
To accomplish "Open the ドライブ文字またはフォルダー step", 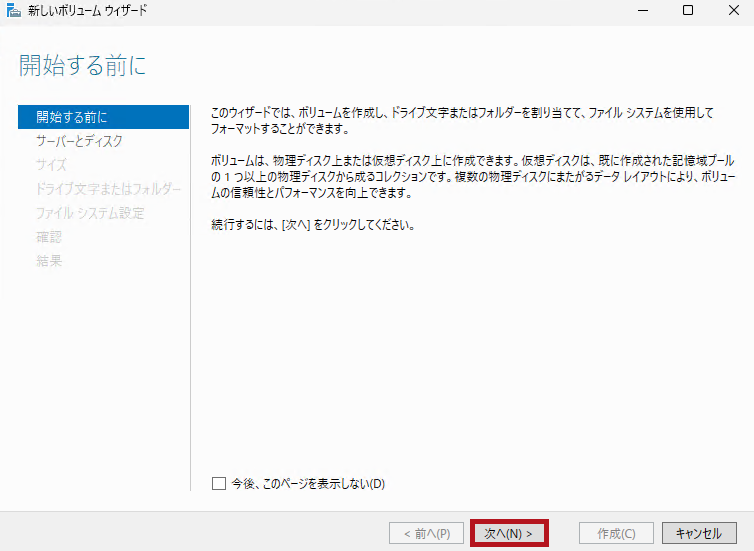I will (x=108, y=189).
